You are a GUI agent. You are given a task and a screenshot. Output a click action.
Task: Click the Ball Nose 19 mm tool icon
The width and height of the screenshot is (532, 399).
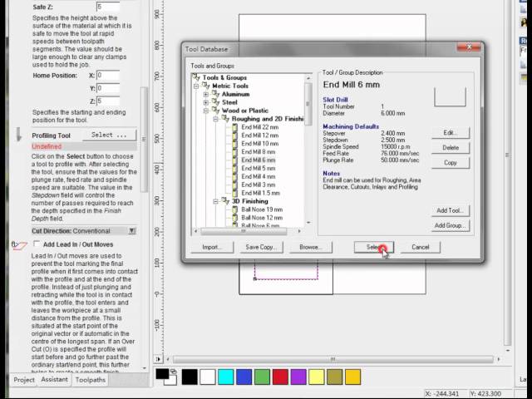point(234,209)
